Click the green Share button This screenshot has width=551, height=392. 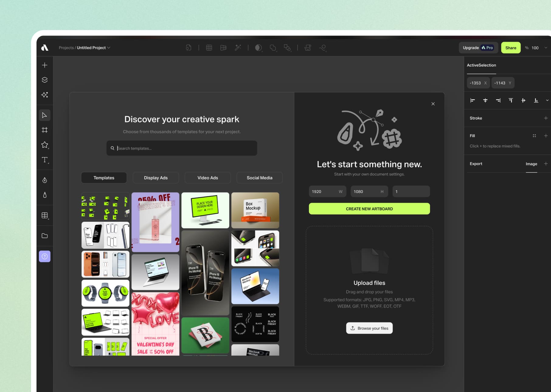[511, 48]
